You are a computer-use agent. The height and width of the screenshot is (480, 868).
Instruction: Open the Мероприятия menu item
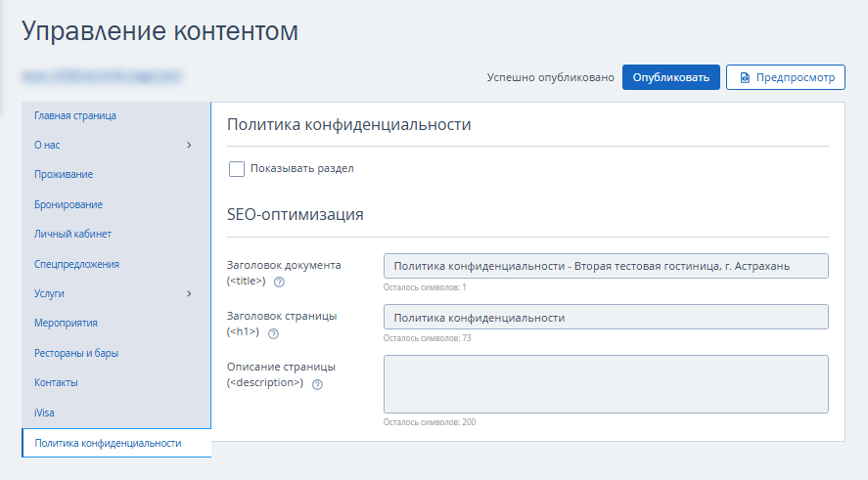click(66, 323)
